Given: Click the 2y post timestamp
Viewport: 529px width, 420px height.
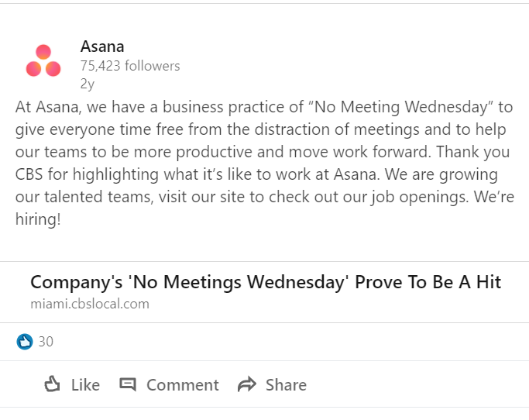Looking at the screenshot, I should (x=88, y=83).
